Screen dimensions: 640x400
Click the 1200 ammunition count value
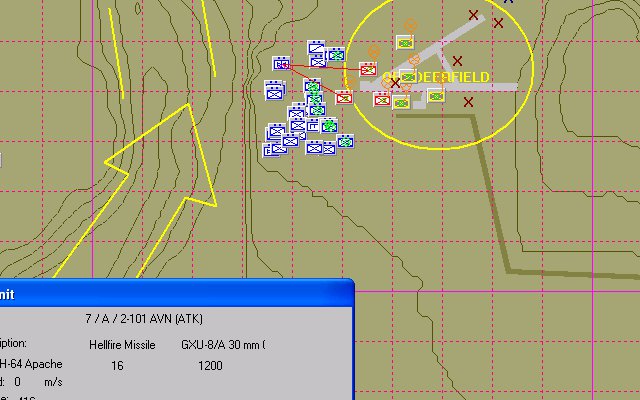(x=210, y=365)
